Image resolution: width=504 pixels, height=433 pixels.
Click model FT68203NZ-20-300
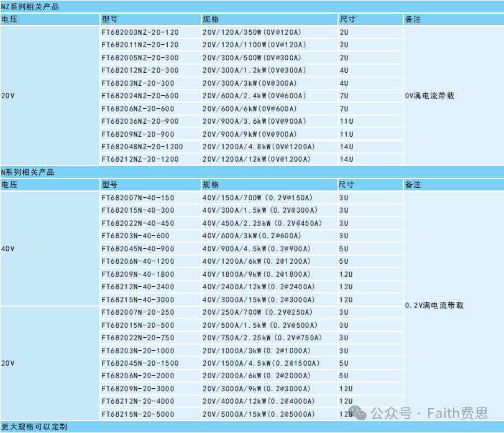[138, 83]
